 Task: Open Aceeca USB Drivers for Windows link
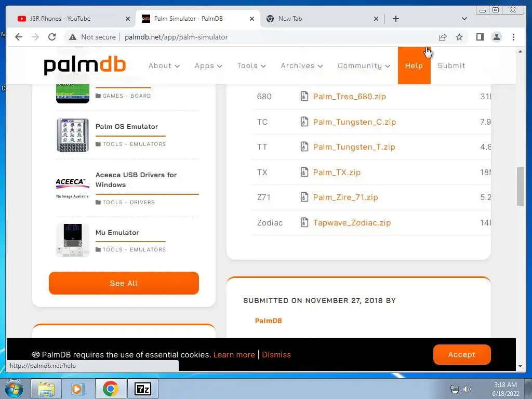click(x=136, y=180)
